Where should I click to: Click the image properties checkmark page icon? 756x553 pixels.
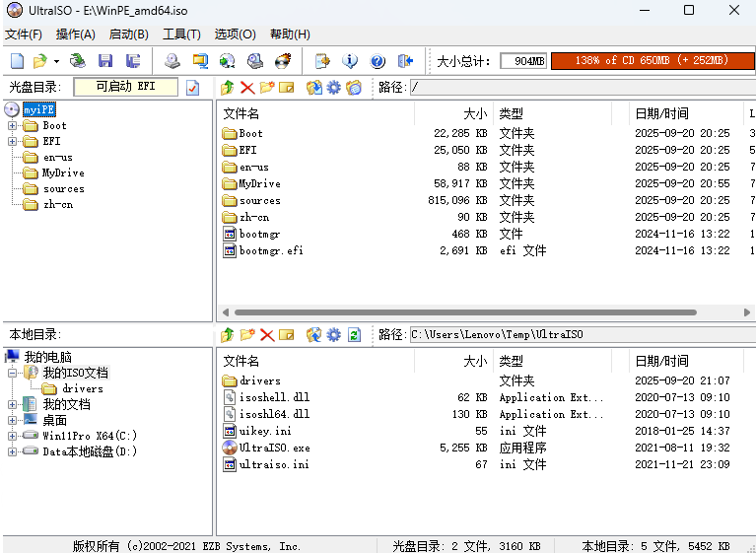pos(193,88)
